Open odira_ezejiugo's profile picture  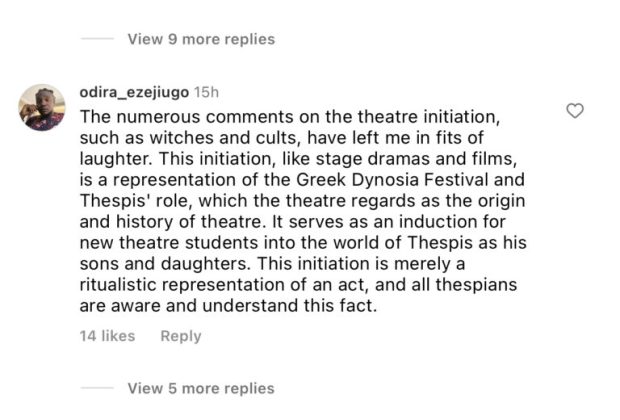point(42,107)
